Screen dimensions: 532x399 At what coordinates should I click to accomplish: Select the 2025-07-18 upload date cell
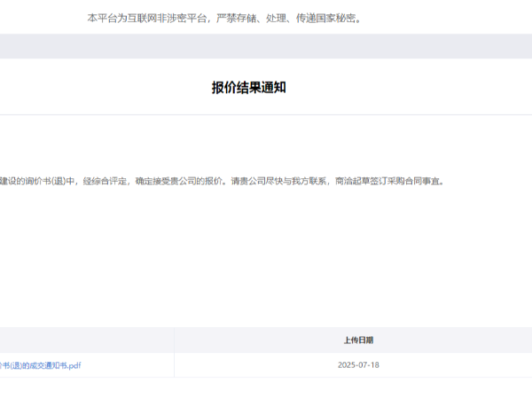point(358,364)
